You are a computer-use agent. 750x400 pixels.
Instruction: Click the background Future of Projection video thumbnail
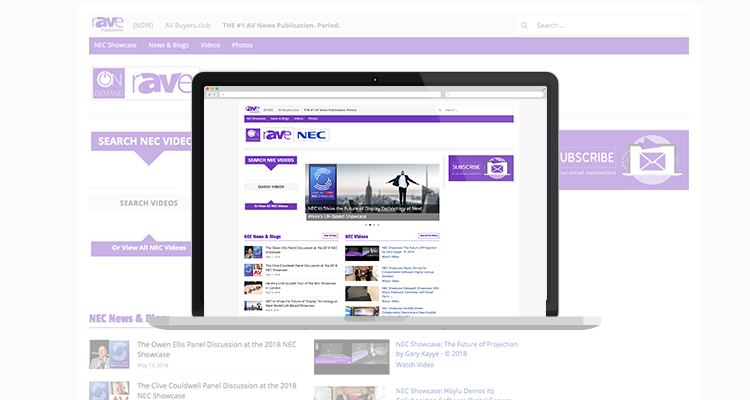pyautogui.click(x=352, y=357)
